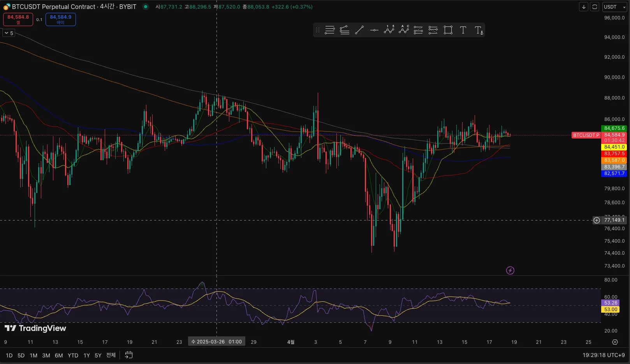Choose the Elliott impulse wave 1-5 tool
630x364 pixels.
(389, 30)
